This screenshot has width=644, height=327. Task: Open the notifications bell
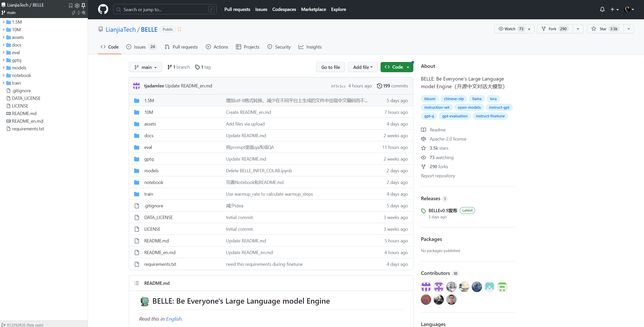(602, 9)
